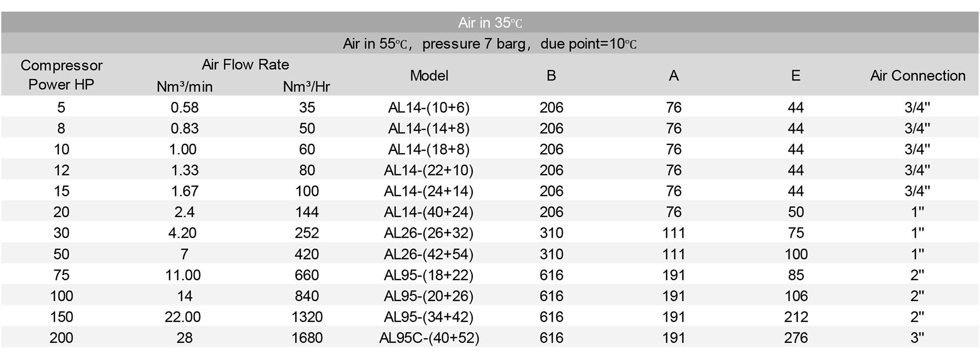Click the "Air Connection" column header

[917, 76]
